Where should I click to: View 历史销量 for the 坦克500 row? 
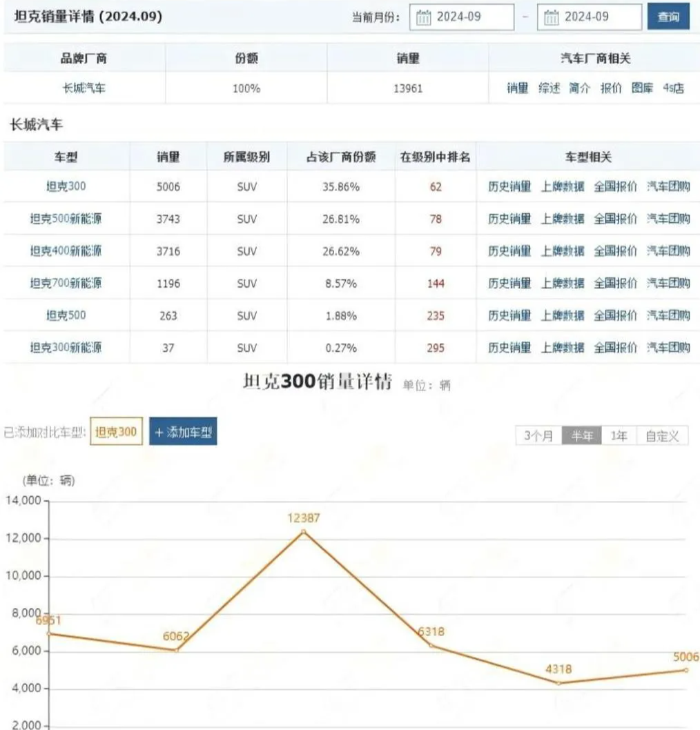click(x=509, y=315)
